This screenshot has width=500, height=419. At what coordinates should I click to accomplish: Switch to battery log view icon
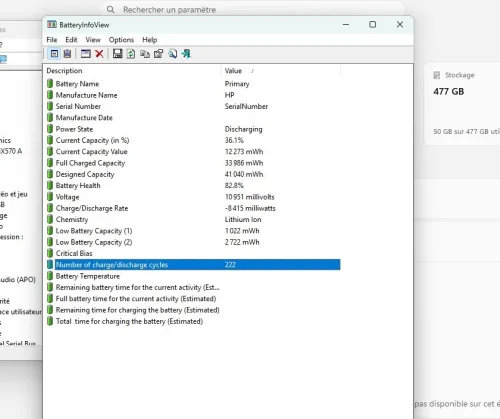[67, 54]
